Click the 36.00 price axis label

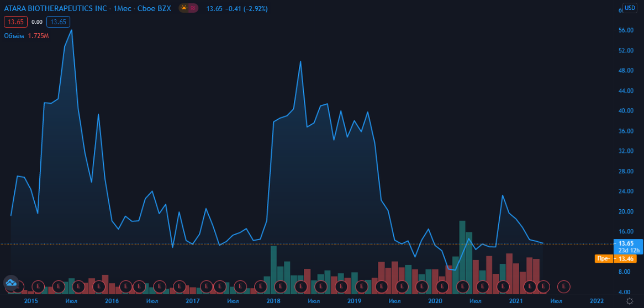tap(627, 131)
